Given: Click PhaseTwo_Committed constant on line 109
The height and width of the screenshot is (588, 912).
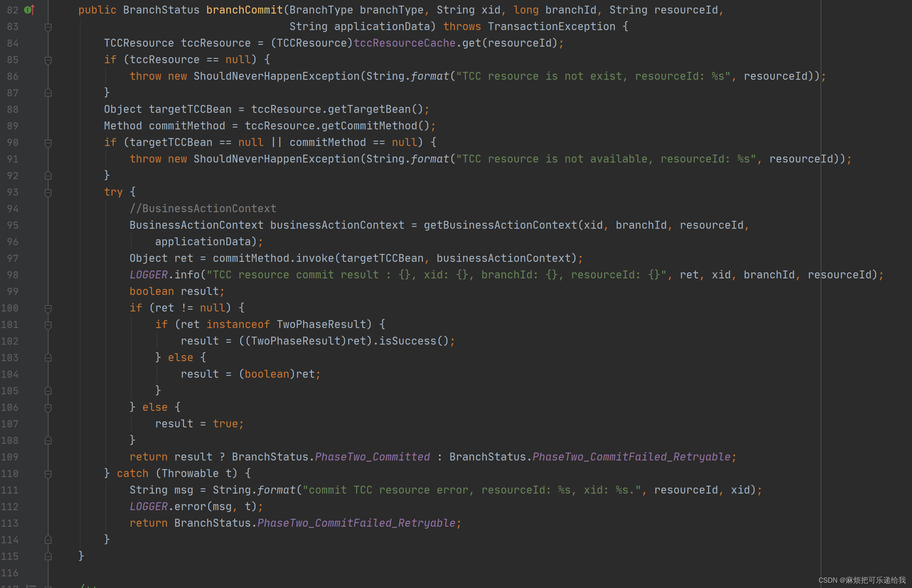Looking at the screenshot, I should [x=372, y=457].
